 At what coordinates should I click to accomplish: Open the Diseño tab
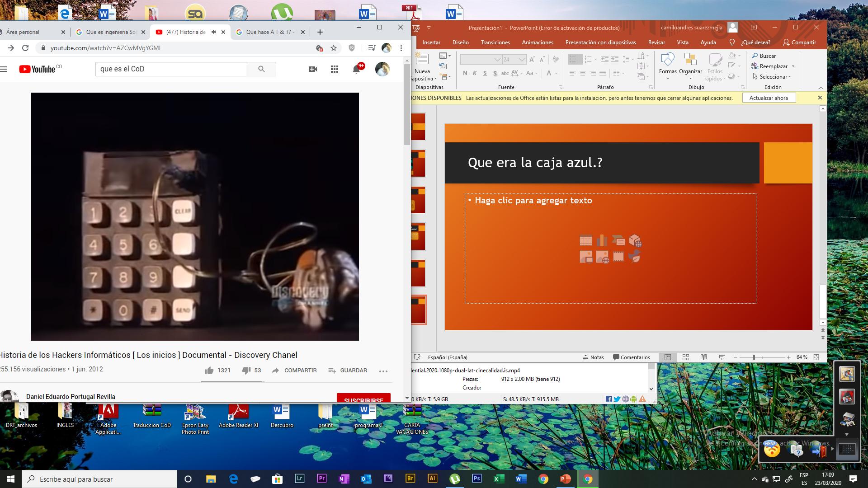point(460,42)
